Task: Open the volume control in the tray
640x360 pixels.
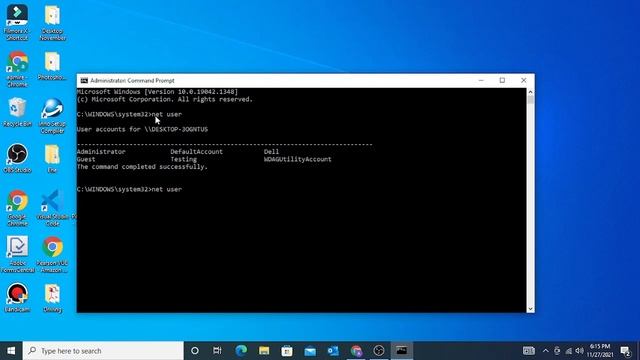Action: click(580, 351)
